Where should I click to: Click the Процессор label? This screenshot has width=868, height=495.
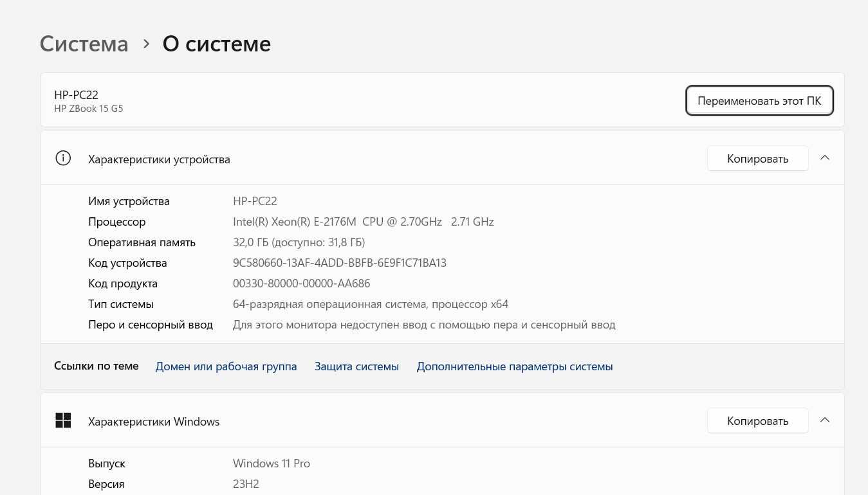point(117,222)
